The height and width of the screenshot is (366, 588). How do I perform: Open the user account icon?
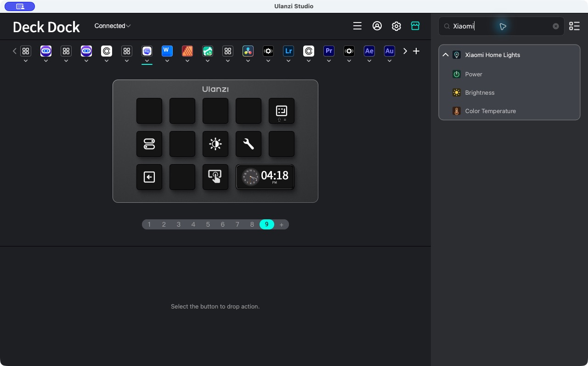click(377, 26)
